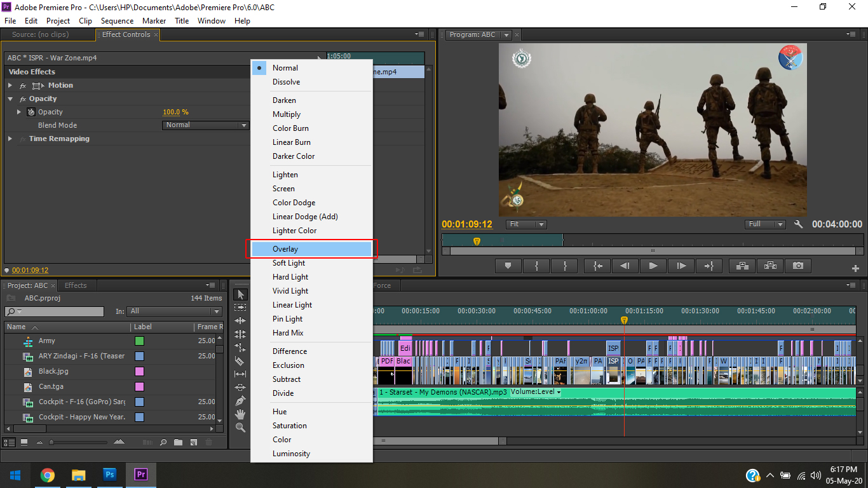The width and height of the screenshot is (868, 488).
Task: Choose the Multiply blend mode
Action: (x=311, y=114)
